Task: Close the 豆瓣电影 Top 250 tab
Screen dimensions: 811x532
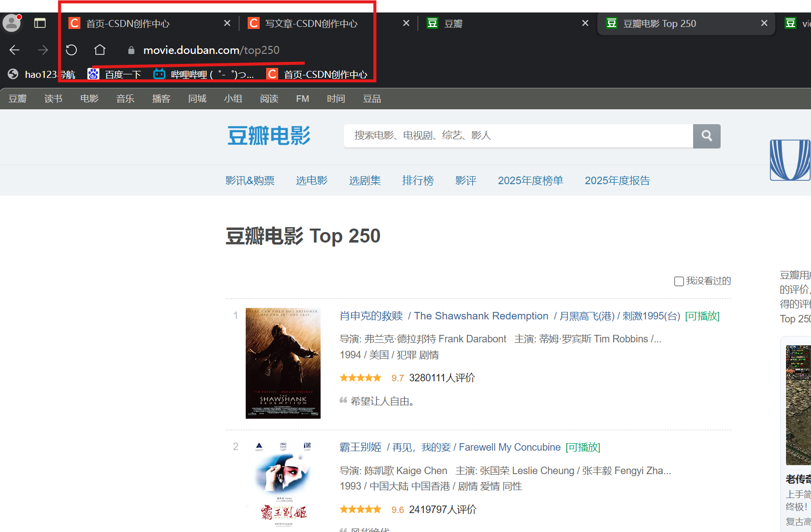Action: point(764,23)
